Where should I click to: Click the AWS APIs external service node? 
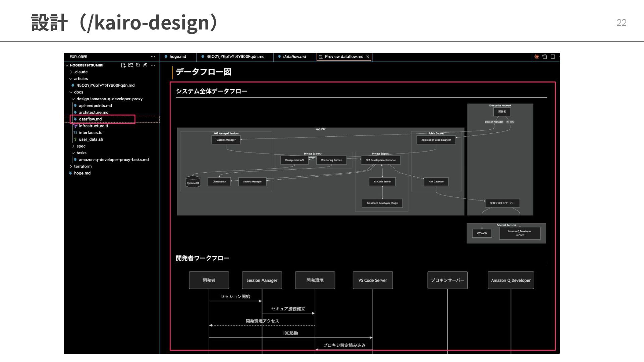(482, 233)
